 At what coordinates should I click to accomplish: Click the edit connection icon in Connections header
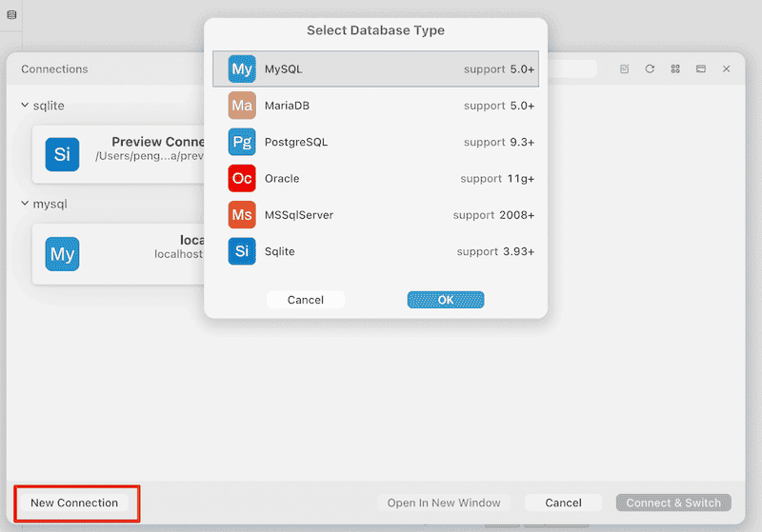pyautogui.click(x=625, y=69)
